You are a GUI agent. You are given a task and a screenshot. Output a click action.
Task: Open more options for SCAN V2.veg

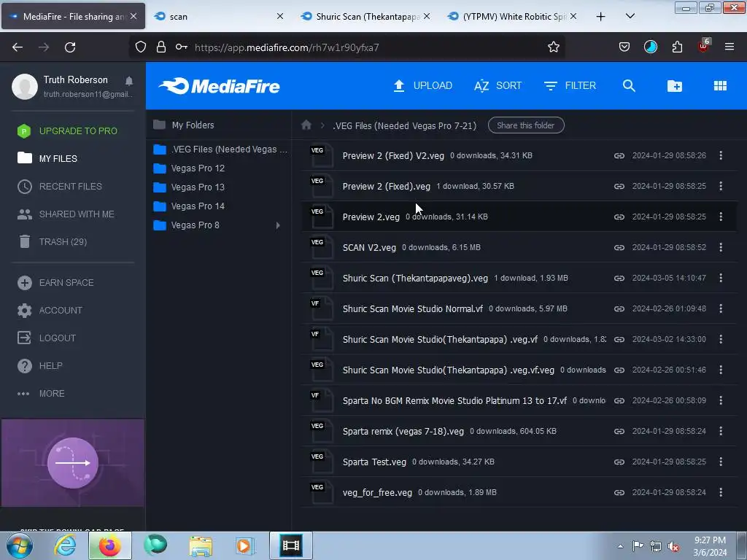tap(721, 247)
